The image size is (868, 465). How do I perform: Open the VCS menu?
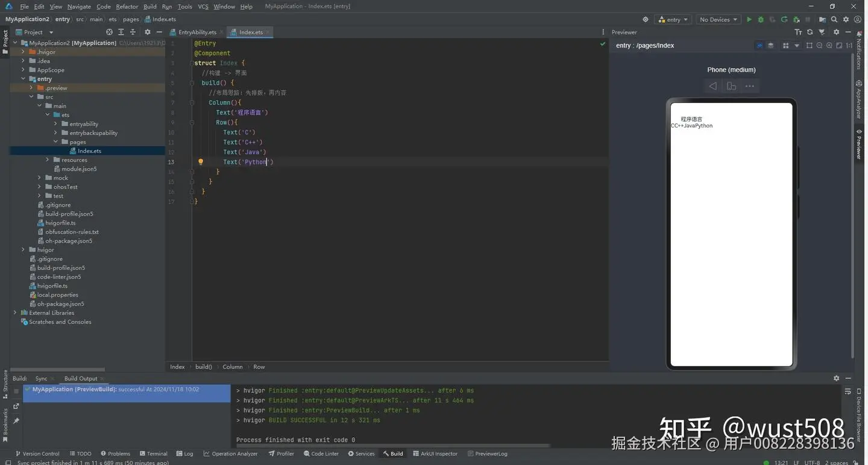pyautogui.click(x=203, y=6)
